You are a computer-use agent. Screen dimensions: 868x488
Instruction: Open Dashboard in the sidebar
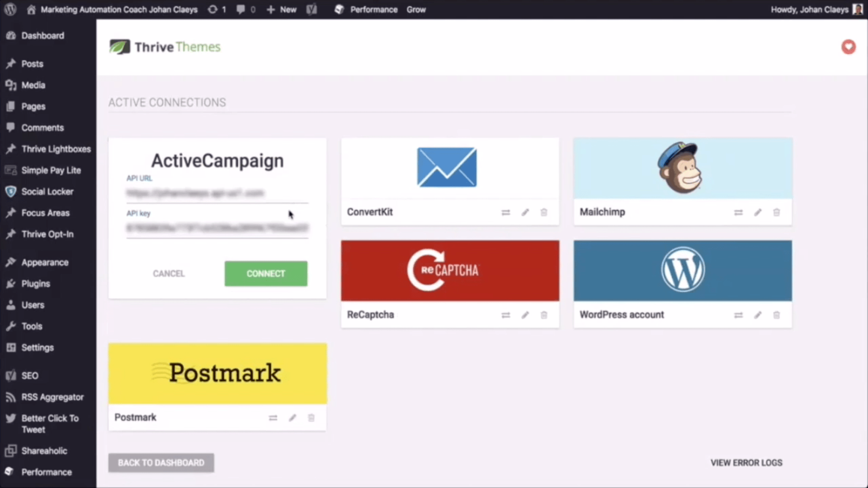(x=42, y=36)
